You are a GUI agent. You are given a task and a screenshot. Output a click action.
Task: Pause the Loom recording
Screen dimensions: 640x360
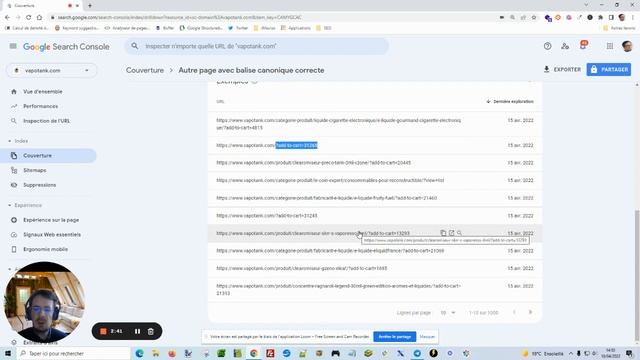click(137, 331)
